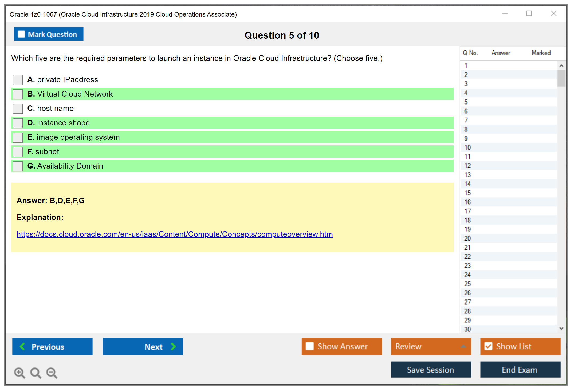Expand the Review dropdown menu
The height and width of the screenshot is (392, 574).
(x=463, y=346)
